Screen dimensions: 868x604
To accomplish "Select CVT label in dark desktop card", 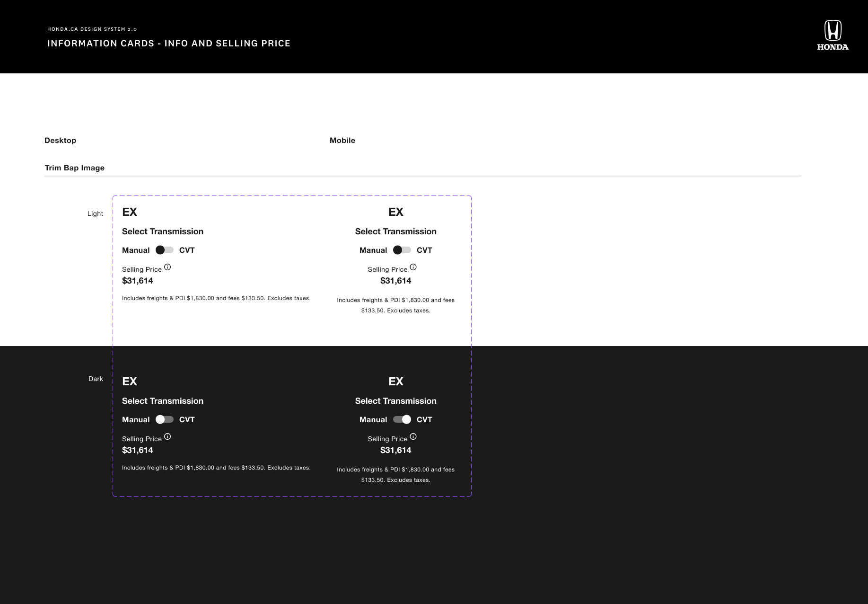I will click(x=187, y=420).
